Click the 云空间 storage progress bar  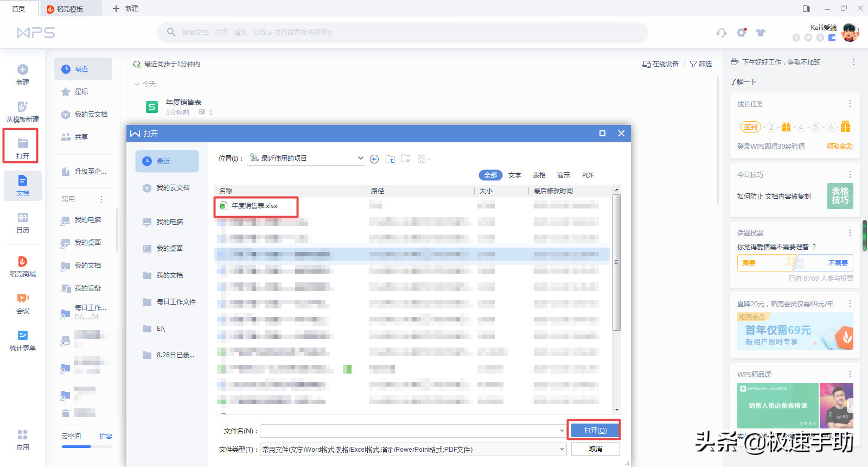coord(87,447)
